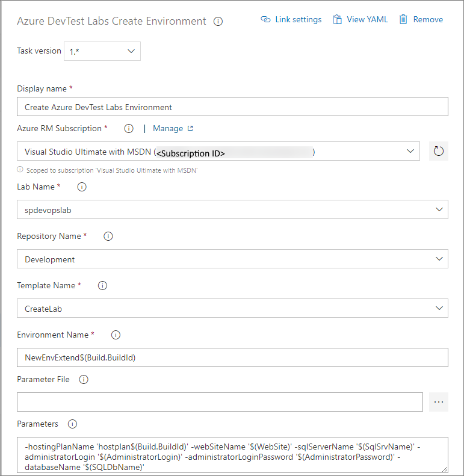This screenshot has height=476, width=464.
Task: Click the info icon next to Azure RM Subscription
Action: (128, 129)
